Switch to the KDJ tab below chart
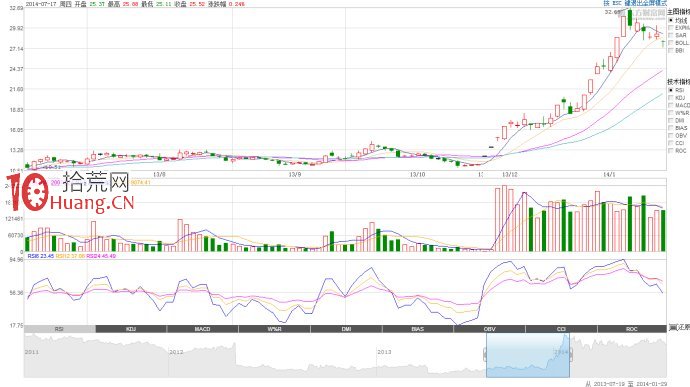This screenshot has width=690, height=387. [131, 329]
